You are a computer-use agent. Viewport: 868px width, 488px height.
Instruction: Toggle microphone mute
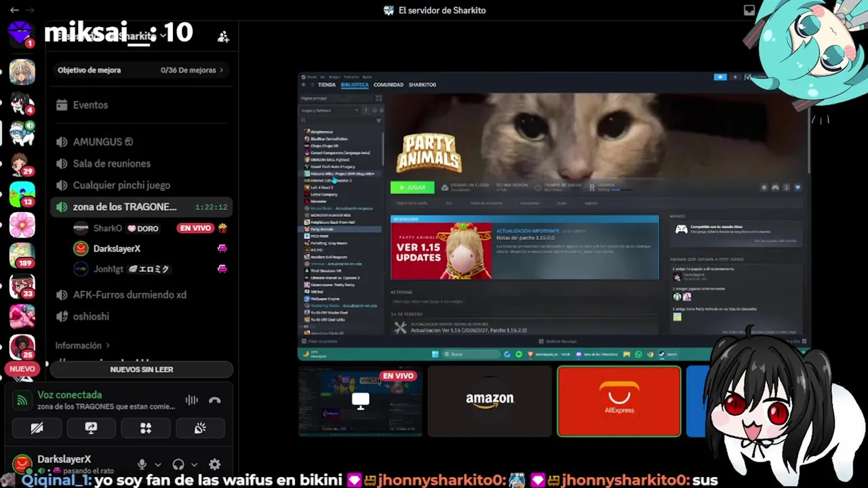[x=142, y=464]
